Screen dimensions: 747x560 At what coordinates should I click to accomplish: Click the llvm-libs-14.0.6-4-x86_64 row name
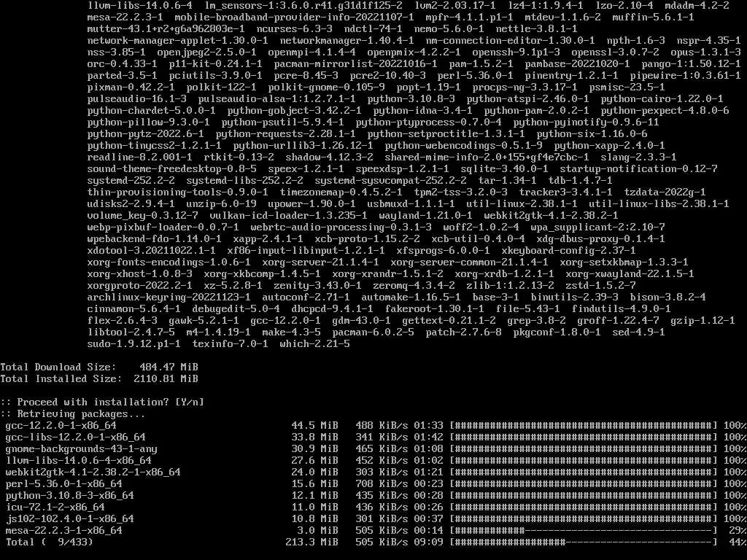coord(79,461)
